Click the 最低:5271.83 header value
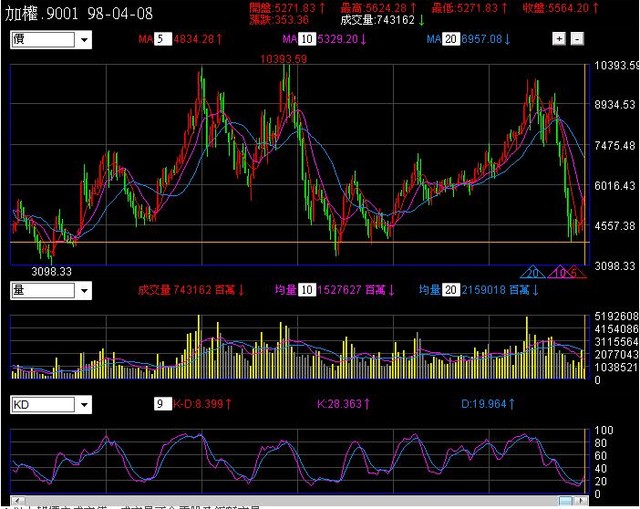 click(470, 8)
